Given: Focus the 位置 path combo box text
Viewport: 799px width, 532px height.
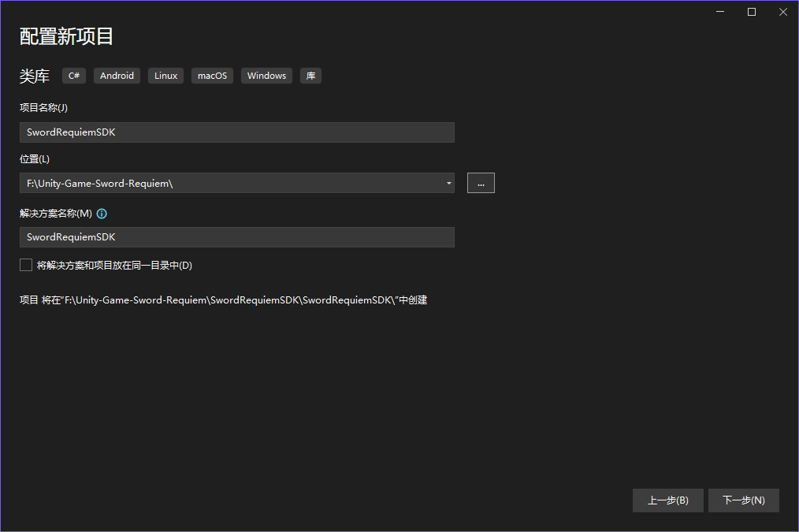Looking at the screenshot, I should click(229, 184).
